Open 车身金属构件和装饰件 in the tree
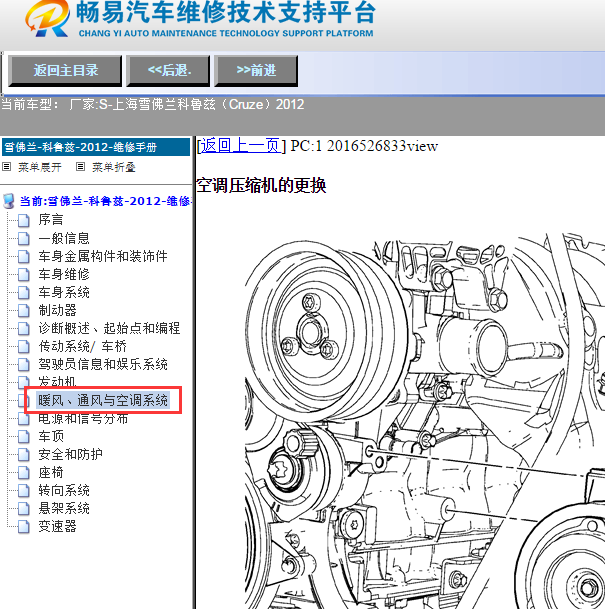The width and height of the screenshot is (605, 609). click(103, 256)
